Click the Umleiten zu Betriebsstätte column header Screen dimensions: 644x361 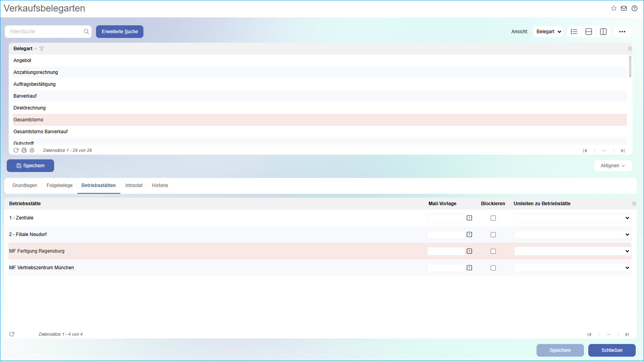pyautogui.click(x=542, y=204)
